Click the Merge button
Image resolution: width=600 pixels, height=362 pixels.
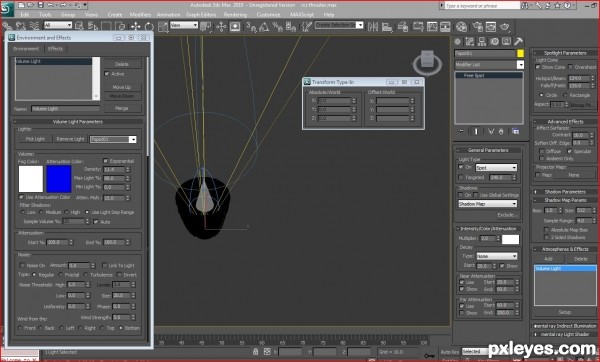(122, 108)
